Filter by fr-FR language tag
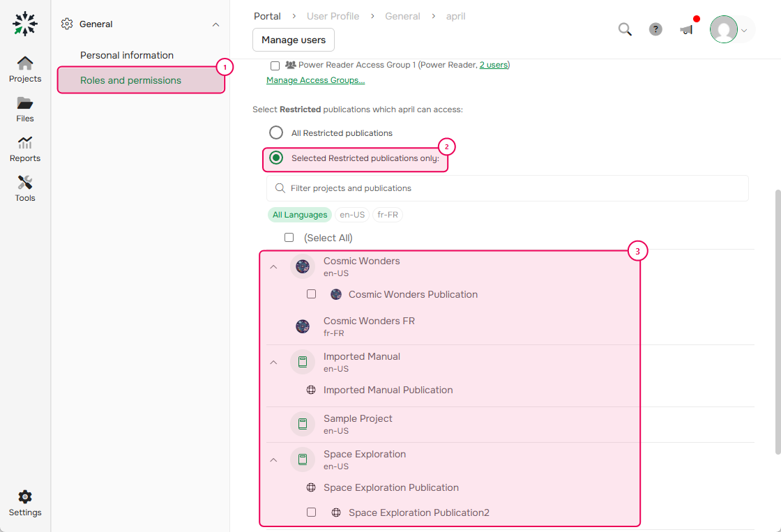 (388, 215)
